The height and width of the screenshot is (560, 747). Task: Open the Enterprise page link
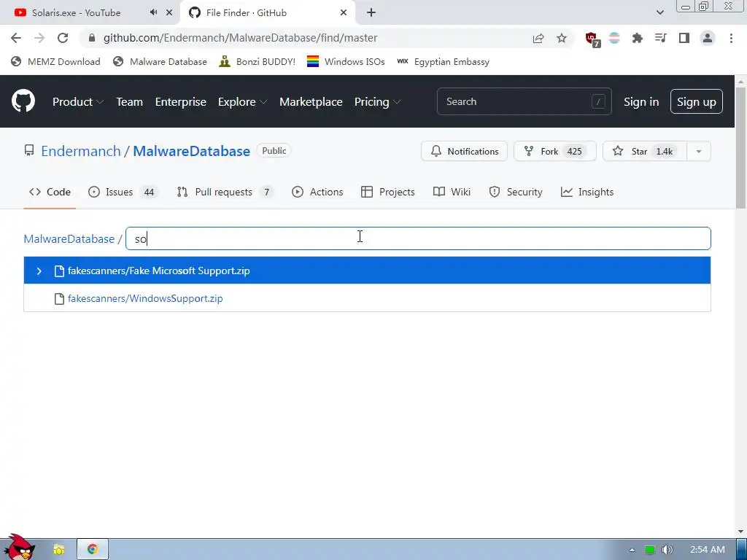coord(181,102)
